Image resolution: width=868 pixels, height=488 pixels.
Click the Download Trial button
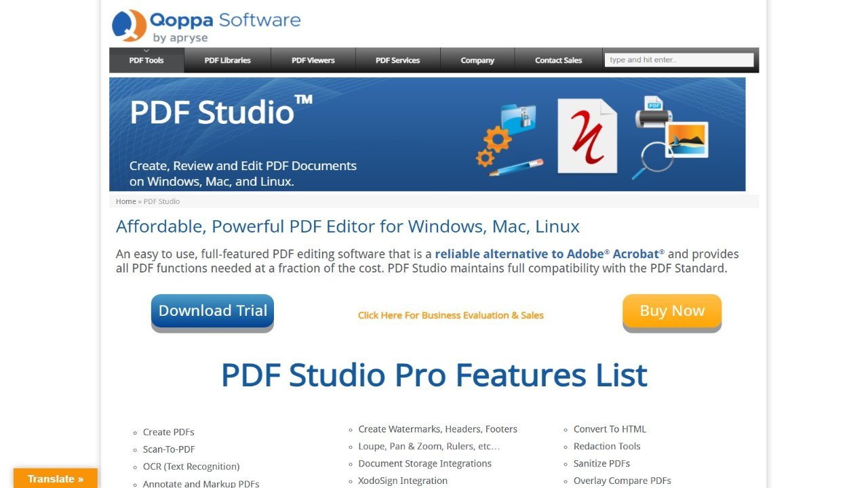(x=212, y=312)
